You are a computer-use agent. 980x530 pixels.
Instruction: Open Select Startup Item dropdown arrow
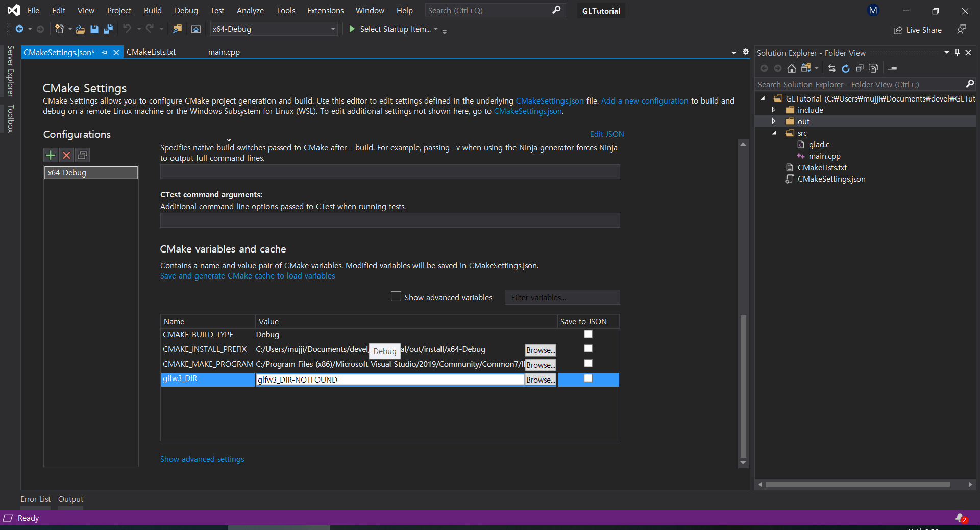pos(435,29)
